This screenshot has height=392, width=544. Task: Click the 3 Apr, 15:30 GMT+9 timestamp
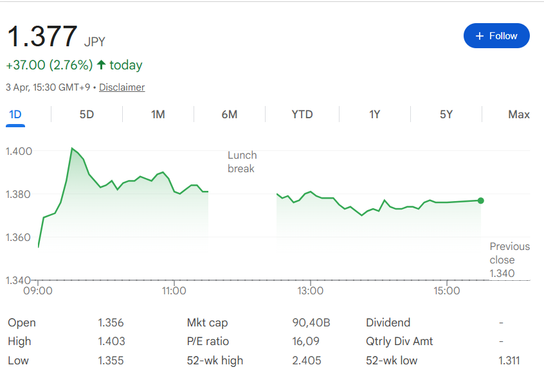(x=48, y=87)
